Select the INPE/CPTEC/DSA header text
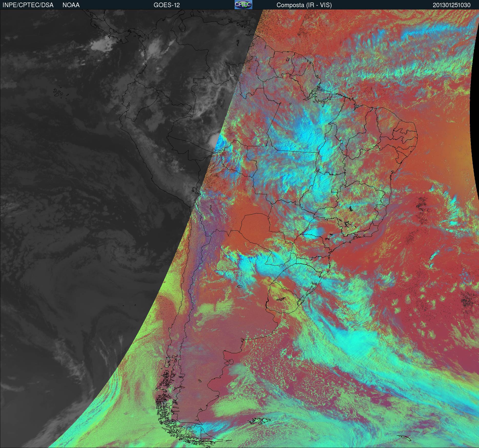This screenshot has height=448, width=479. [28, 5]
